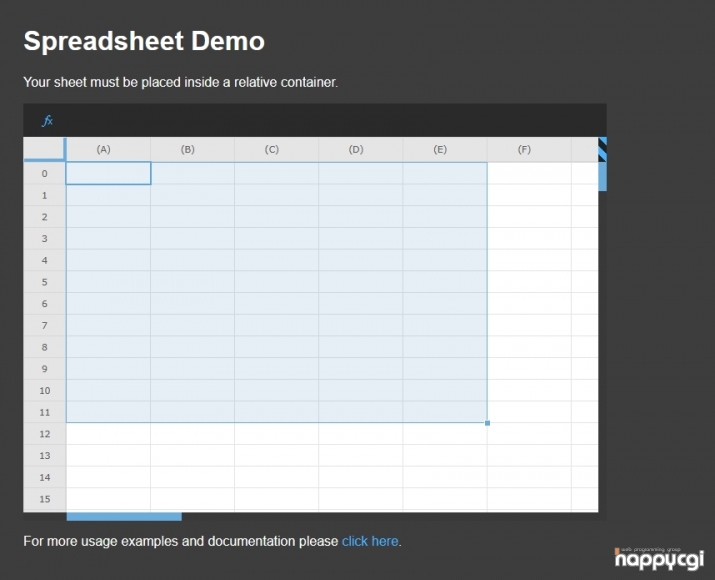Select row header 10
This screenshot has width=715, height=580.
[45, 390]
